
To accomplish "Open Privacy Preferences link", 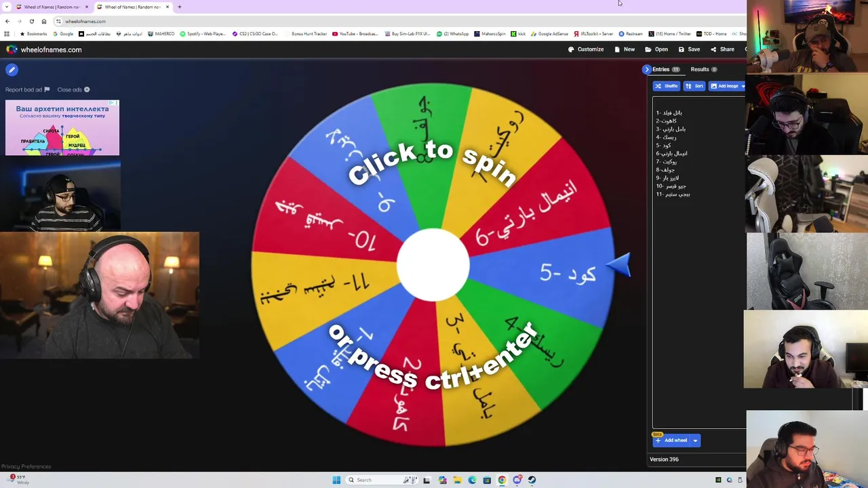I will click(x=26, y=466).
